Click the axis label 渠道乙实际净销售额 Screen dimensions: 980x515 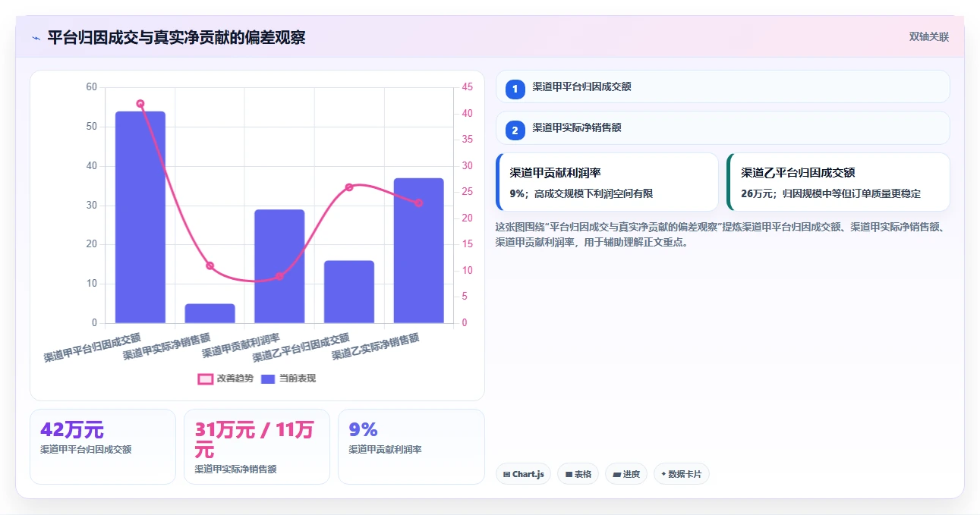pyautogui.click(x=376, y=347)
